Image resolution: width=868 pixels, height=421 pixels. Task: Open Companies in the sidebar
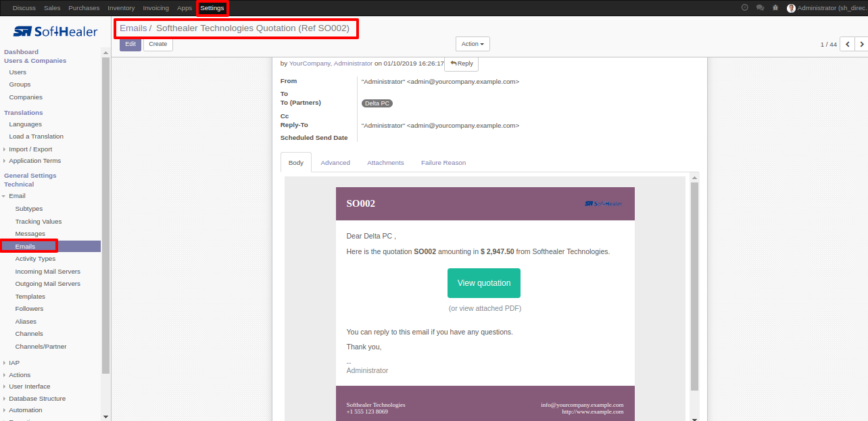[x=26, y=97]
